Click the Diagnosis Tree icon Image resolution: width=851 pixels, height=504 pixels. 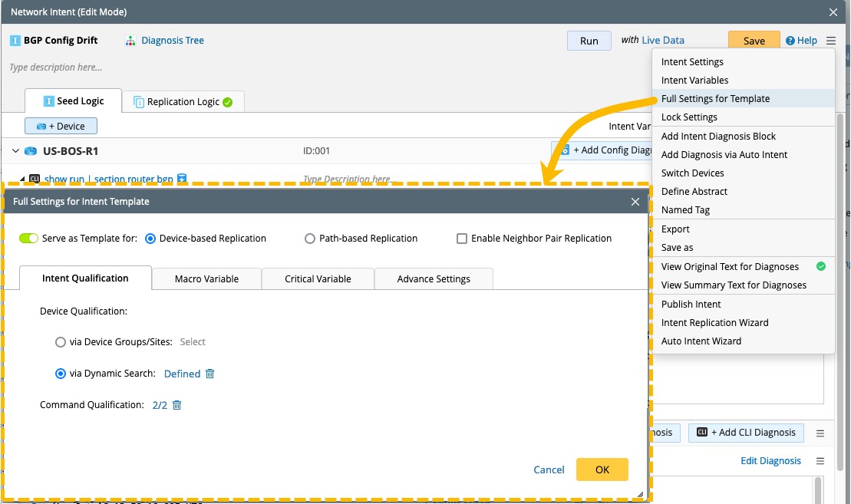130,41
